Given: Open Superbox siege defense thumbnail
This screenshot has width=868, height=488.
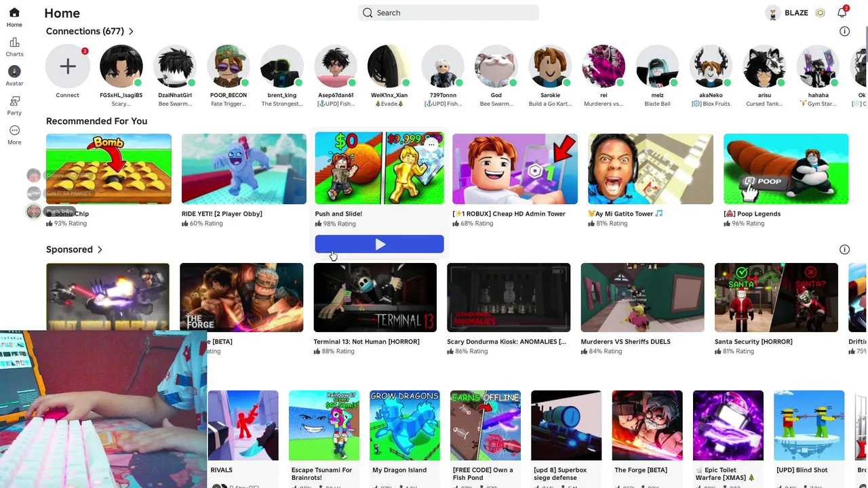Looking at the screenshot, I should point(566,426).
